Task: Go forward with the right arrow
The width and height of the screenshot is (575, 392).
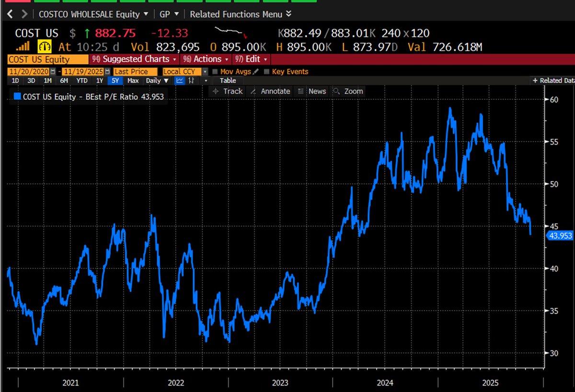Action: (24, 14)
